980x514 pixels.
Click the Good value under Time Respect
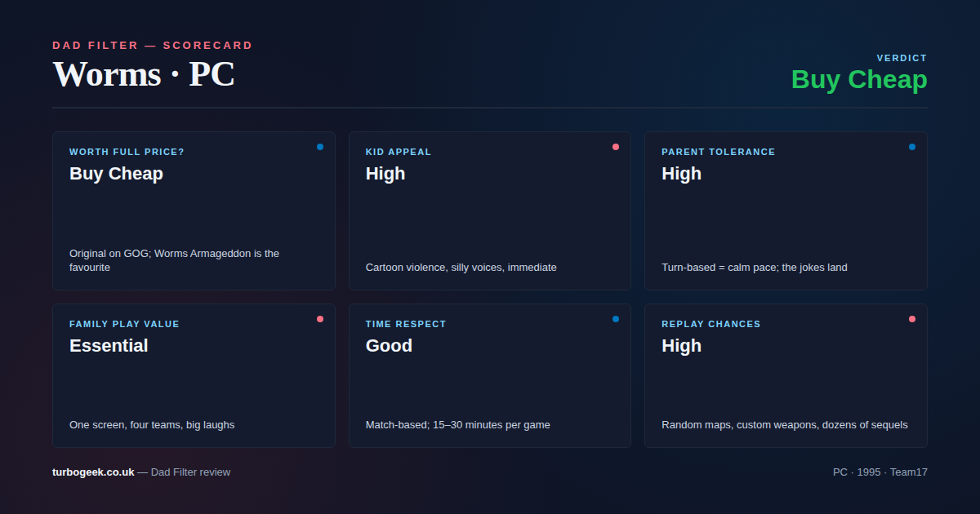[389, 345]
